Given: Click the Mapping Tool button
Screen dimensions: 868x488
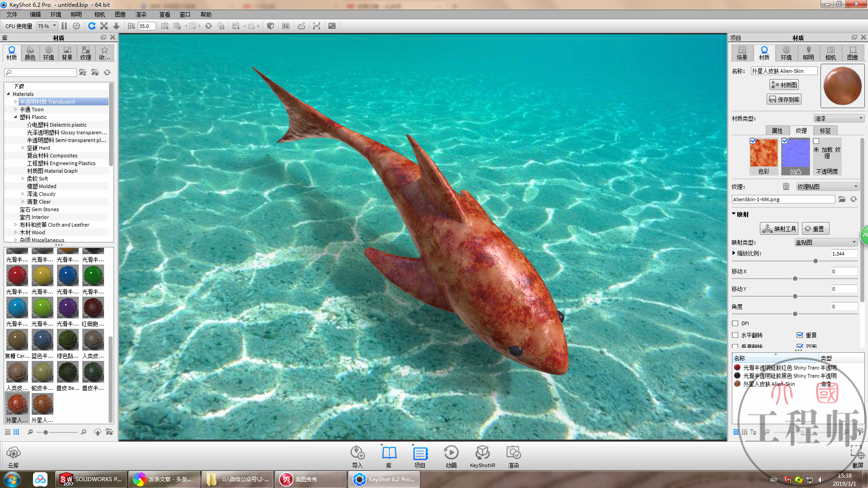Looking at the screenshot, I should tap(779, 229).
